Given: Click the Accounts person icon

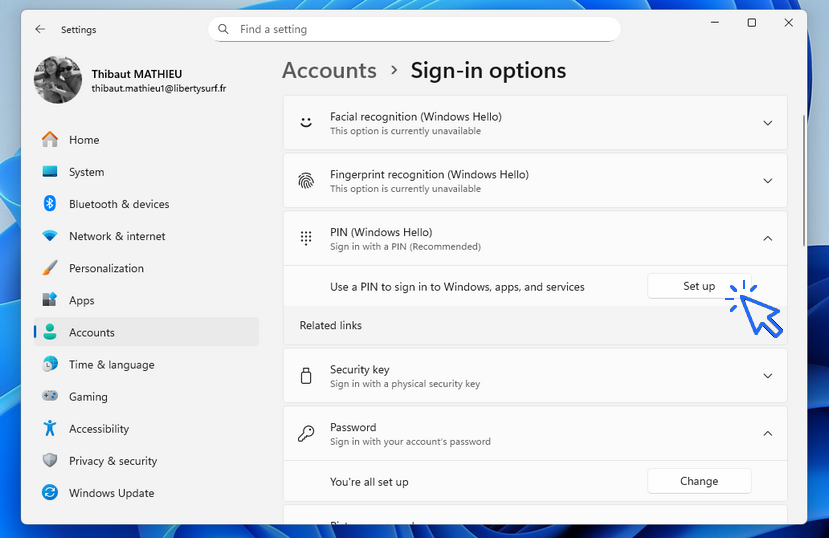Looking at the screenshot, I should pyautogui.click(x=50, y=332).
